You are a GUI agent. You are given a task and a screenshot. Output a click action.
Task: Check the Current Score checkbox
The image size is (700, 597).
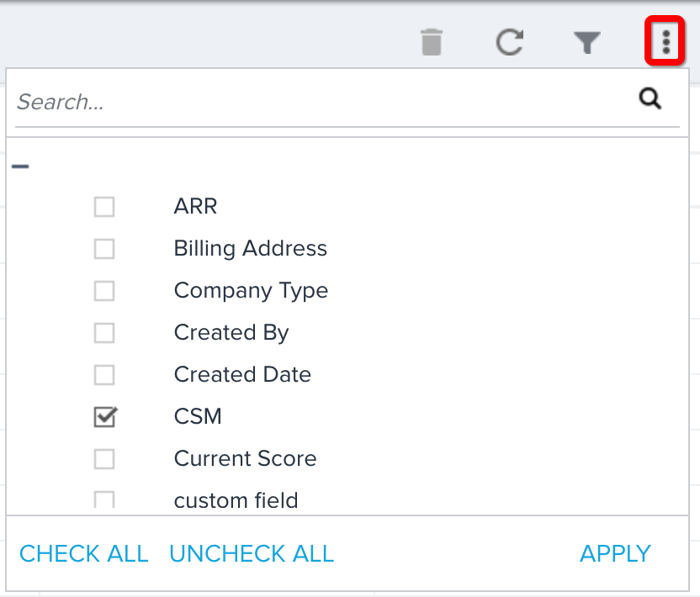tap(104, 459)
